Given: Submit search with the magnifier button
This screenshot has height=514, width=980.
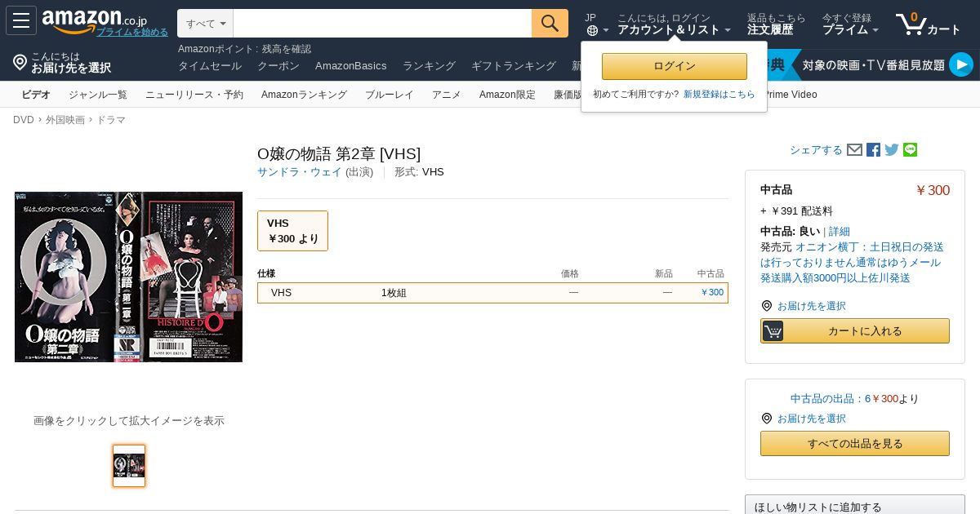Looking at the screenshot, I should pos(550,23).
